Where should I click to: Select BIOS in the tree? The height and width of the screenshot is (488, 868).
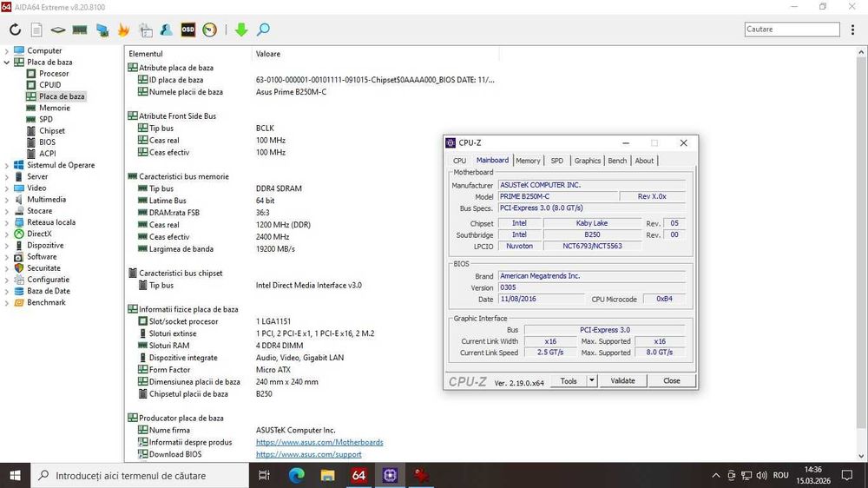[x=47, y=142]
